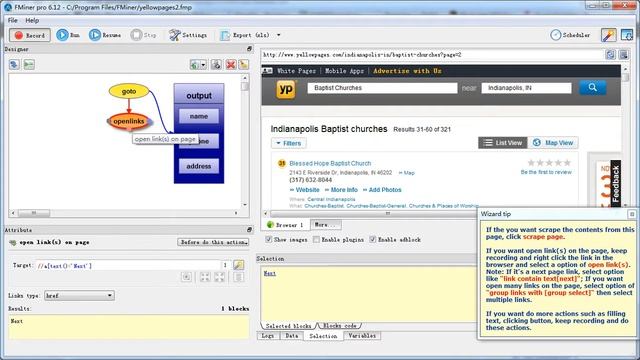Image resolution: width=640 pixels, height=360 pixels.
Task: Open the Logs tab
Action: click(x=268, y=336)
